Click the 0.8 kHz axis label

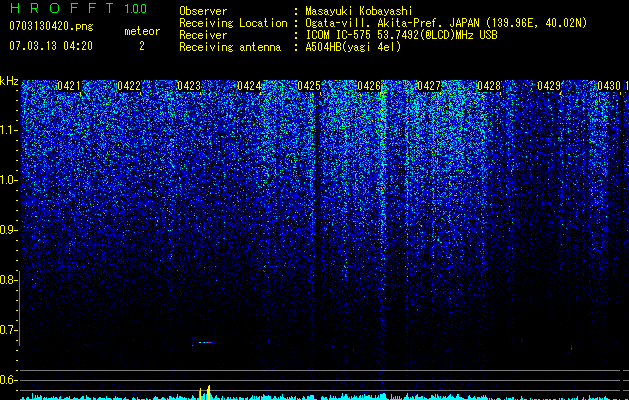[8, 280]
